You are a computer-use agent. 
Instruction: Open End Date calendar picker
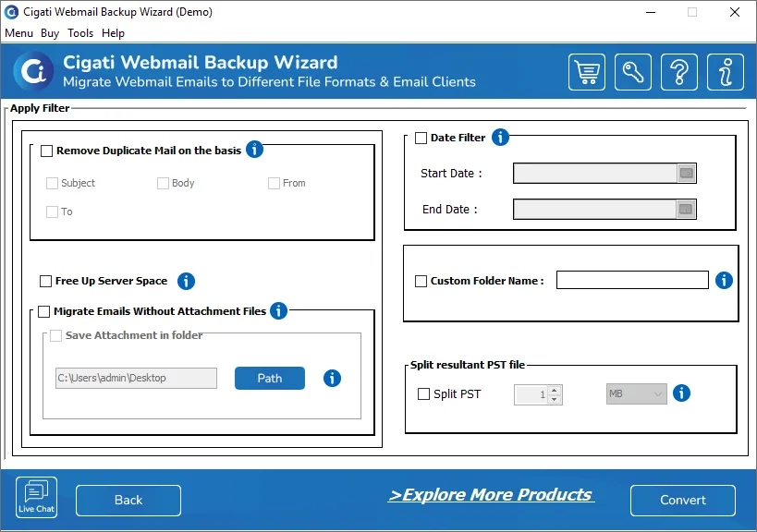(x=686, y=210)
